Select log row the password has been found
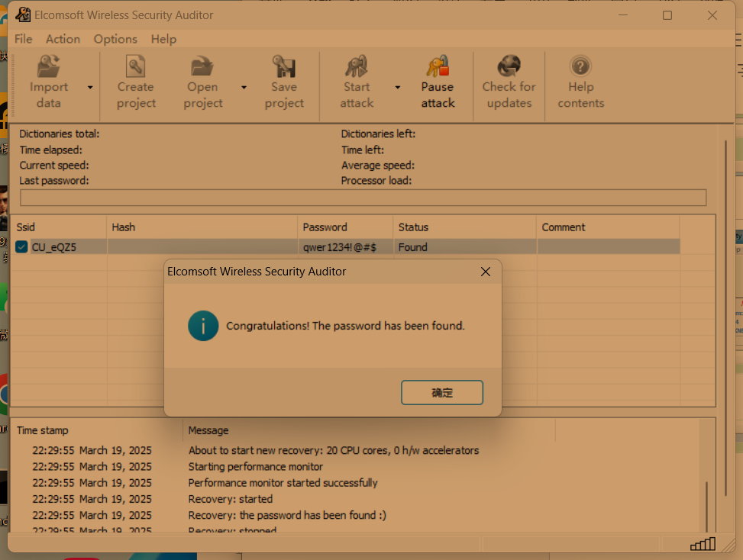 tap(287, 515)
